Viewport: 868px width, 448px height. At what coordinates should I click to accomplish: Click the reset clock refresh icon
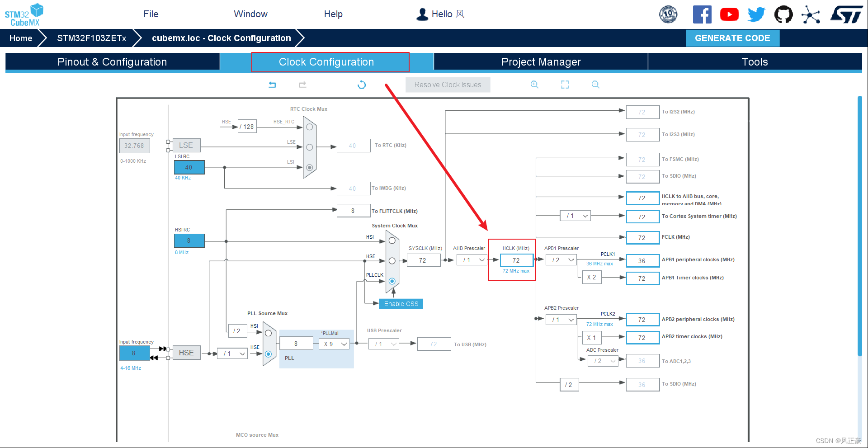(362, 85)
